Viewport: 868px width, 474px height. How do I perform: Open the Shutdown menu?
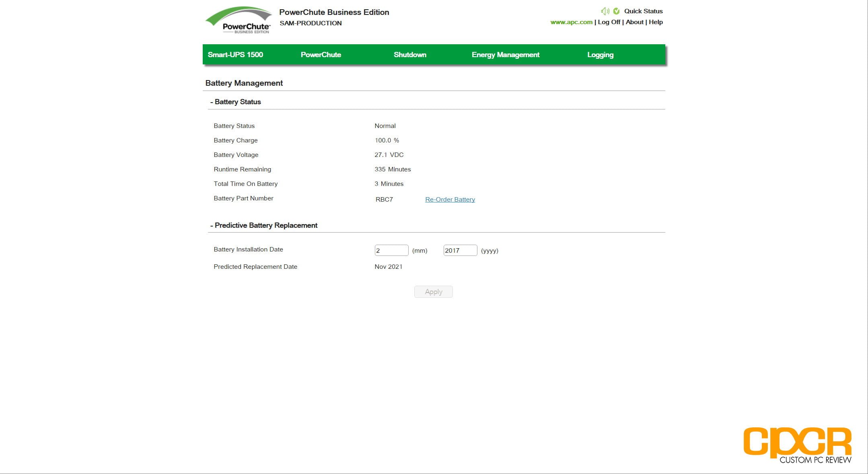(410, 55)
